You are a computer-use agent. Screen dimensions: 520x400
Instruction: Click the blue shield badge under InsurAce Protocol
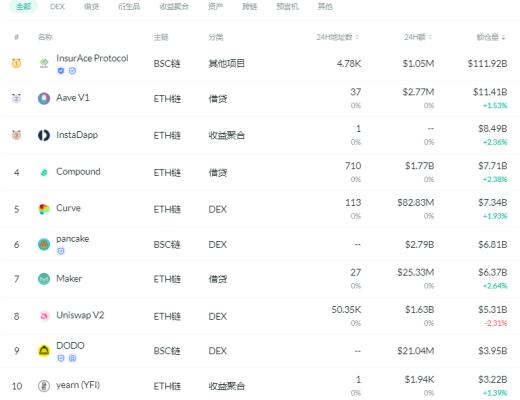[x=61, y=71]
